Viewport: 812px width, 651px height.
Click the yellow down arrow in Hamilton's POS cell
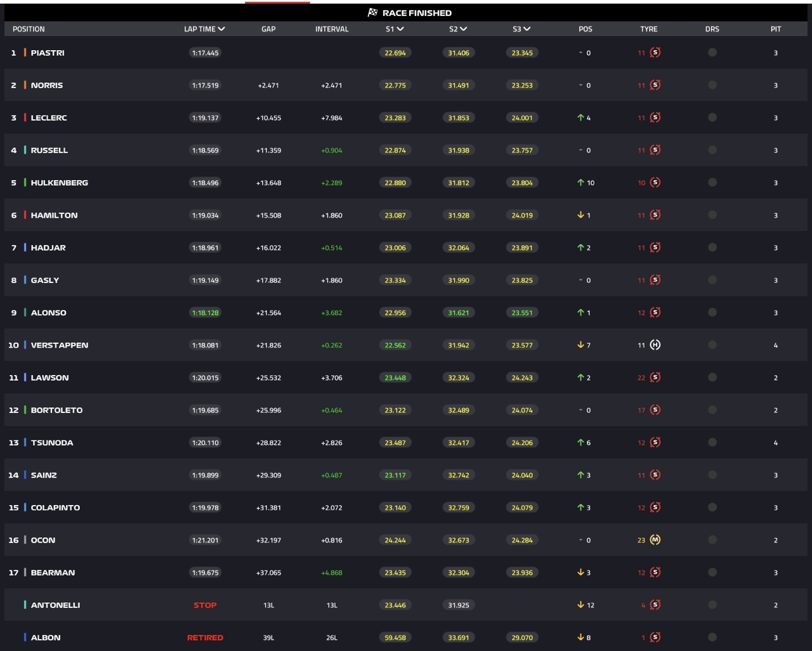580,215
